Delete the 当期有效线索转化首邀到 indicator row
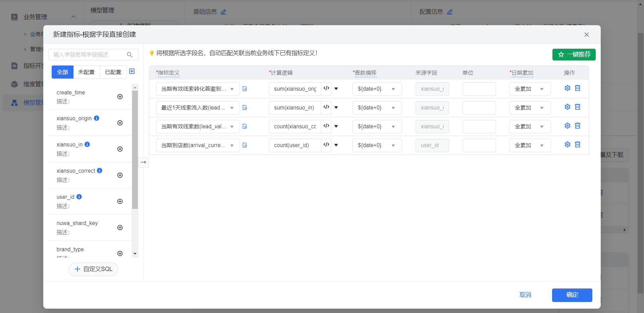Viewport: 644px width, 313px height. click(x=578, y=88)
